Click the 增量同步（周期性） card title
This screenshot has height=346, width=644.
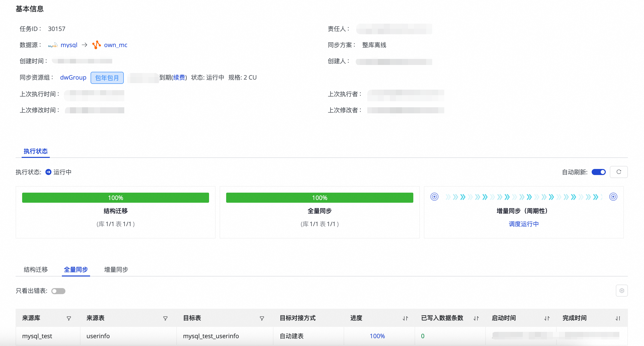click(524, 211)
